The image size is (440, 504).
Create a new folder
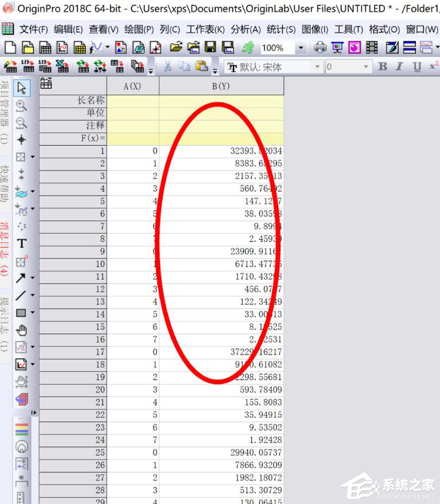pyautogui.click(x=28, y=48)
